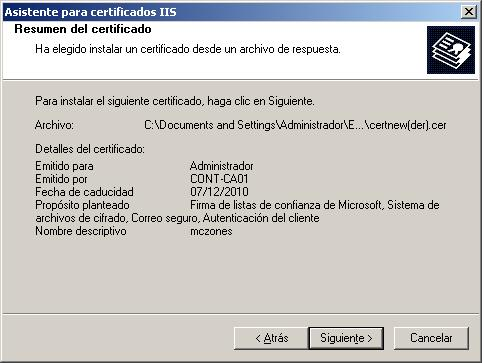Click the title bar text Asistente para certificados IIS

tap(90, 12)
